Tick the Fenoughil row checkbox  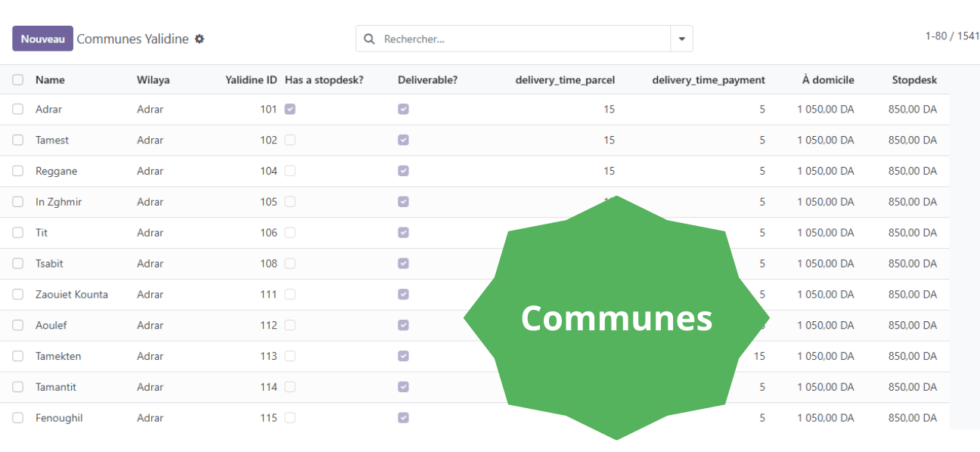[18, 417]
